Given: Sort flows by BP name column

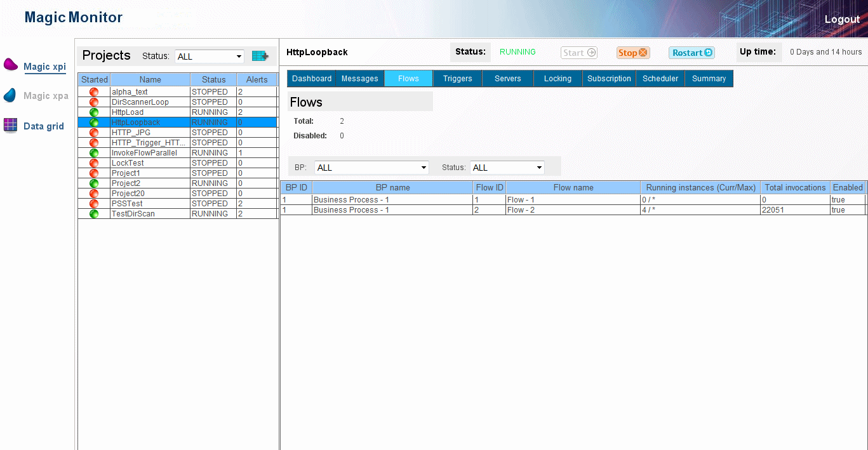Looking at the screenshot, I should (393, 187).
